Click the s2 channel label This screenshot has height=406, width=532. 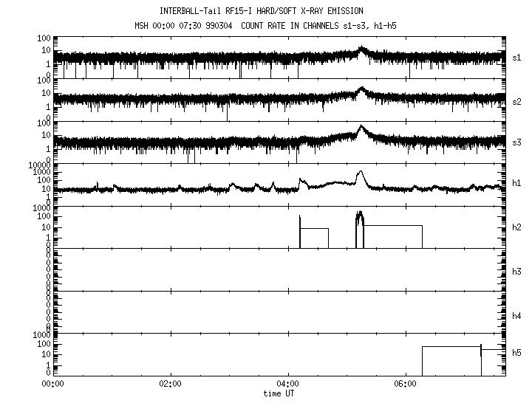516,101
